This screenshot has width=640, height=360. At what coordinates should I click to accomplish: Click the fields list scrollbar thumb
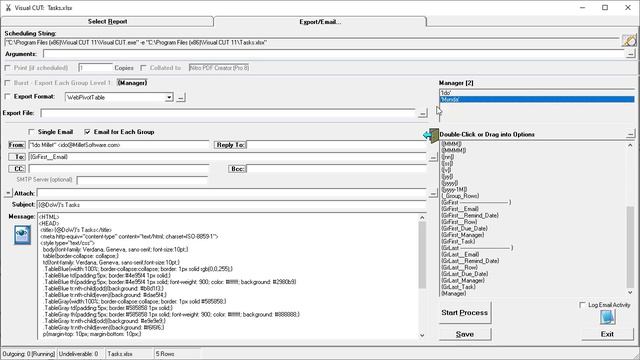pyautogui.click(x=630, y=247)
